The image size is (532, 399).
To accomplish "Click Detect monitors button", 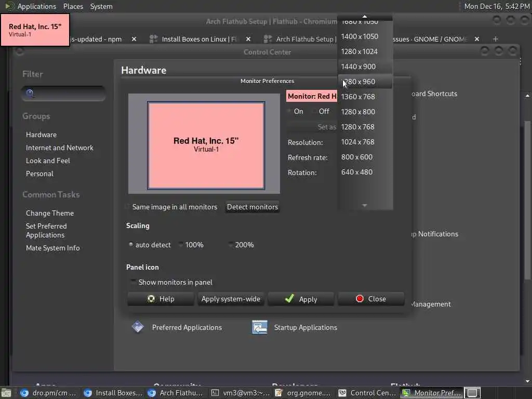I will (x=252, y=207).
